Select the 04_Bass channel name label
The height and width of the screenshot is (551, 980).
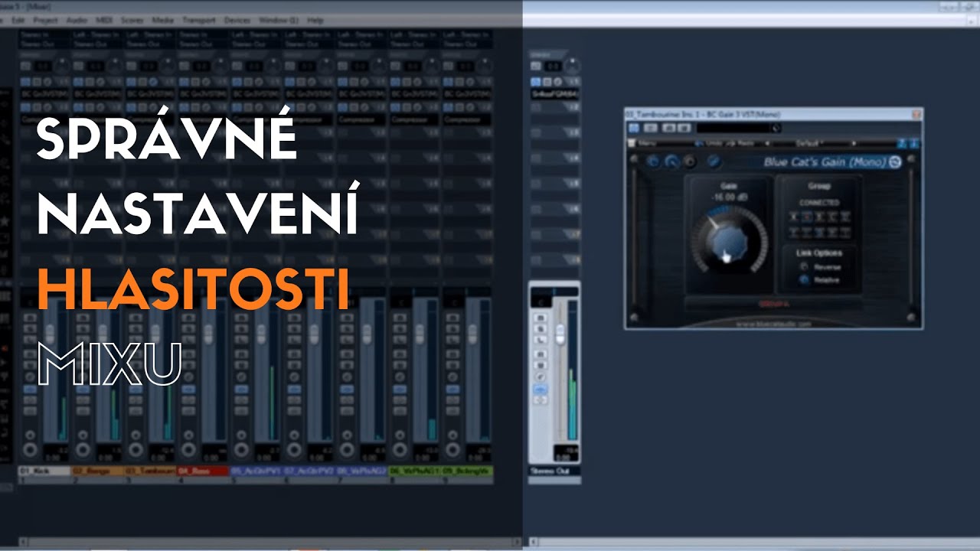click(202, 471)
